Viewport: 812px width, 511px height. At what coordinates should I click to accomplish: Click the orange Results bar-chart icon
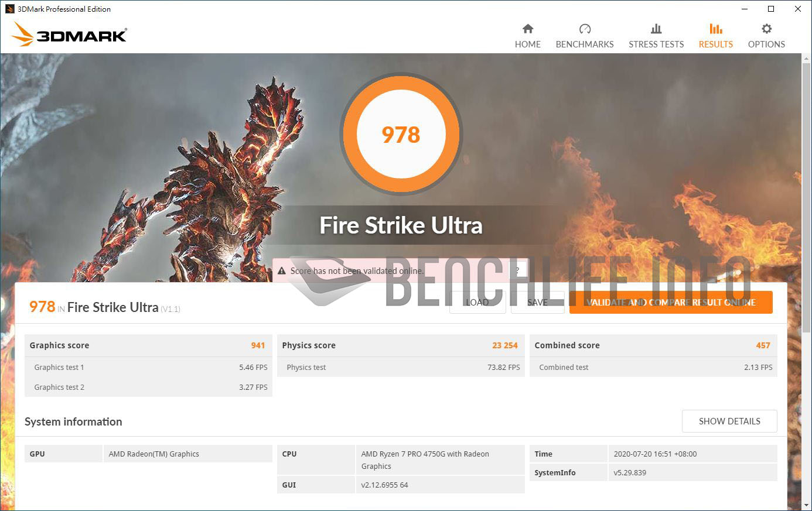tap(715, 28)
